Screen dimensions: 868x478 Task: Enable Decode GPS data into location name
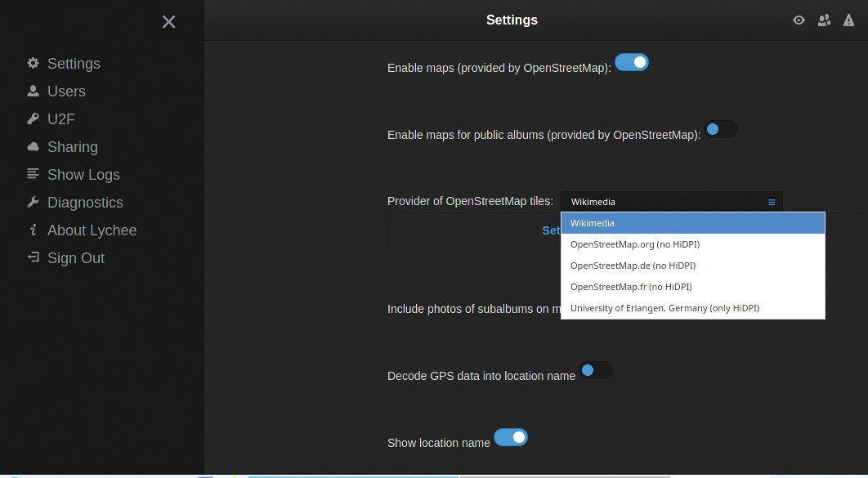pos(596,370)
